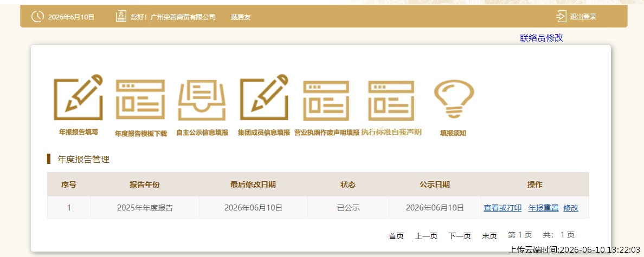Open the 自主公示信息填报 tray icon
Screen dimensions: 644x257
[x=202, y=100]
